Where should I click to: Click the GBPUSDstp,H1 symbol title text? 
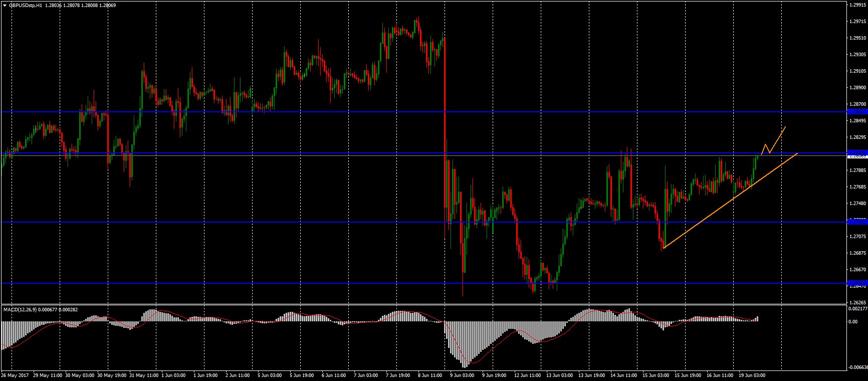tap(26, 6)
